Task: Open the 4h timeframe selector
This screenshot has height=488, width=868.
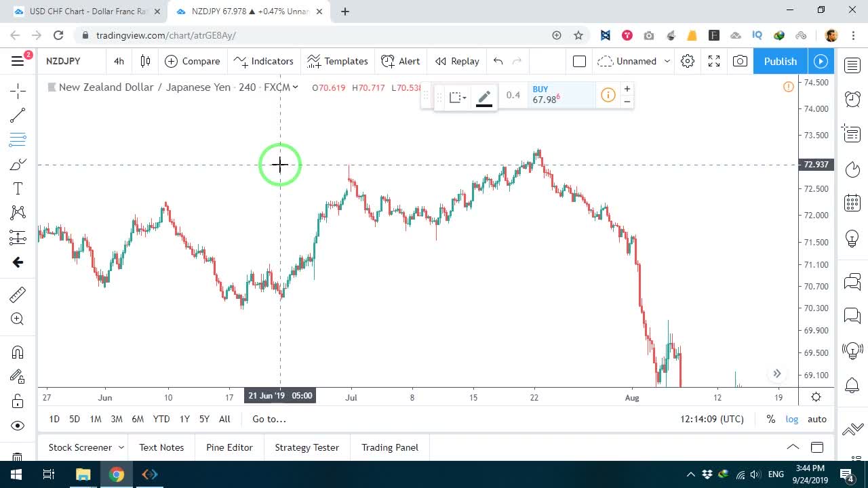Action: (119, 61)
